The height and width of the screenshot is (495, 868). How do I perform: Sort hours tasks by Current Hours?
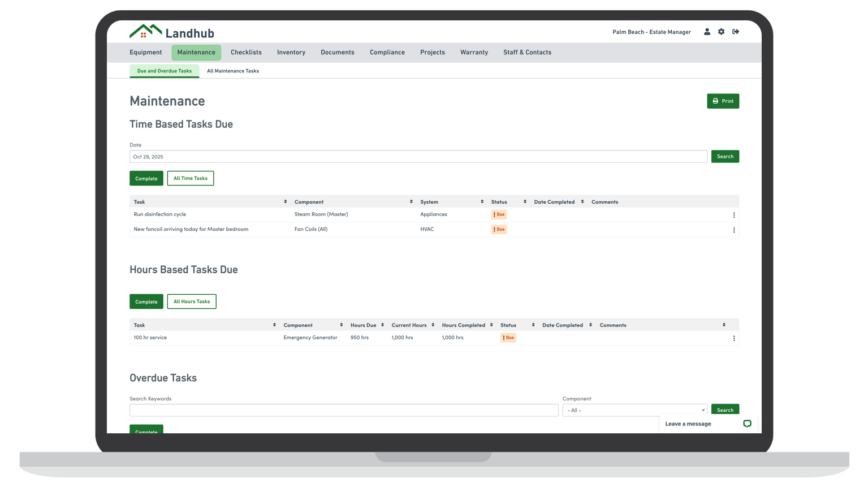[x=433, y=325]
